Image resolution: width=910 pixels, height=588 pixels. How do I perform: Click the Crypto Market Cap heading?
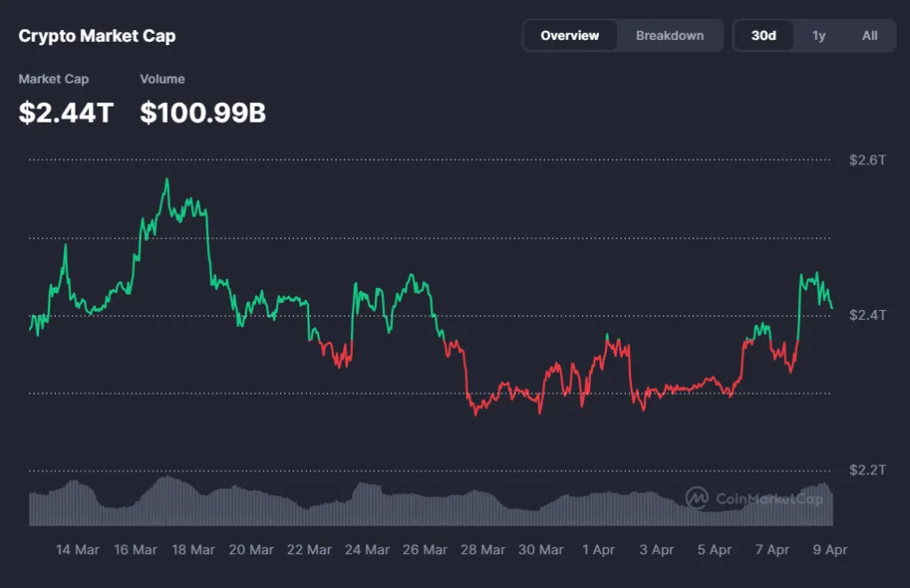pos(97,36)
